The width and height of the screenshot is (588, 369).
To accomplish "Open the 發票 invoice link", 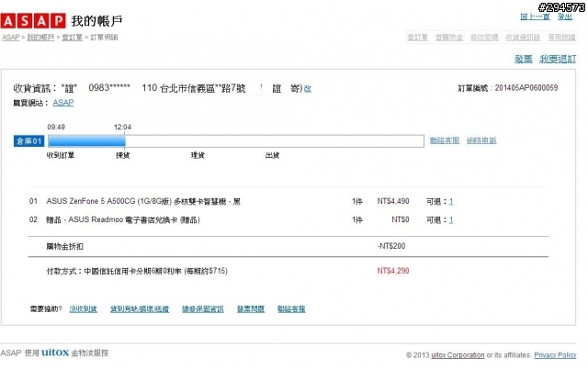I will [x=523, y=59].
